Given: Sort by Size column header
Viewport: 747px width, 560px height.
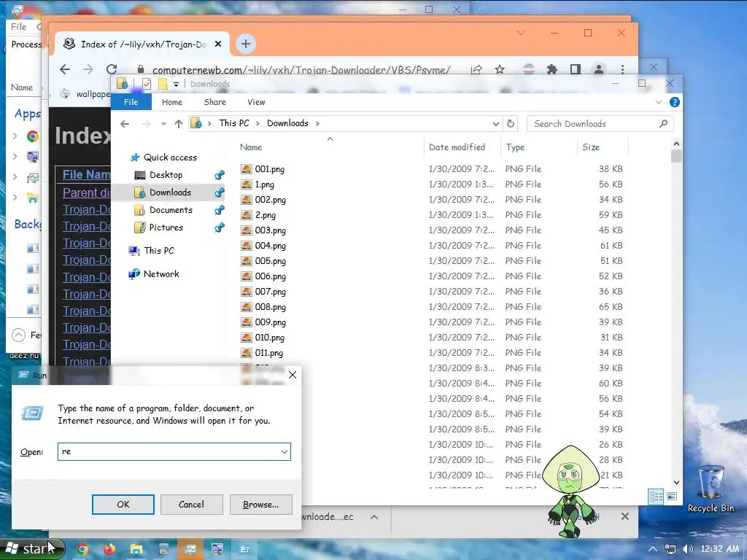Looking at the screenshot, I should pos(591,147).
